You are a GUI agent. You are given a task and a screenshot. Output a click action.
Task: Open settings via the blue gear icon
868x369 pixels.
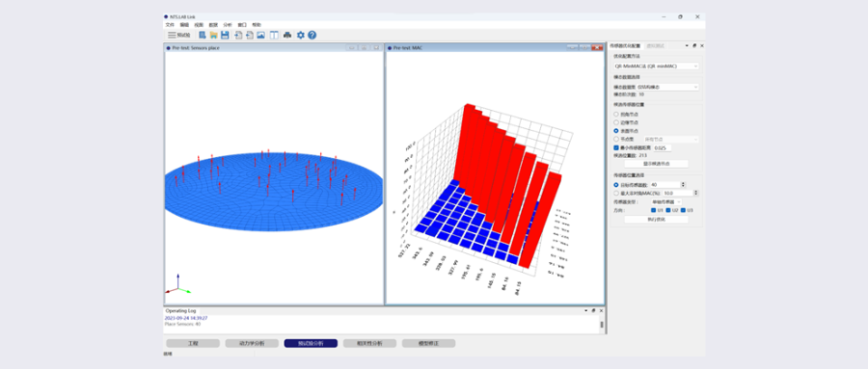301,35
